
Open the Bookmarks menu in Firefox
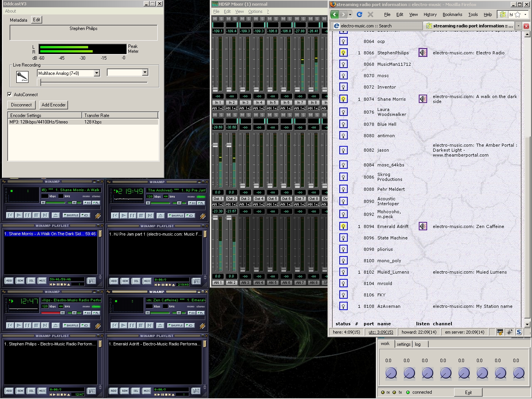coord(452,14)
